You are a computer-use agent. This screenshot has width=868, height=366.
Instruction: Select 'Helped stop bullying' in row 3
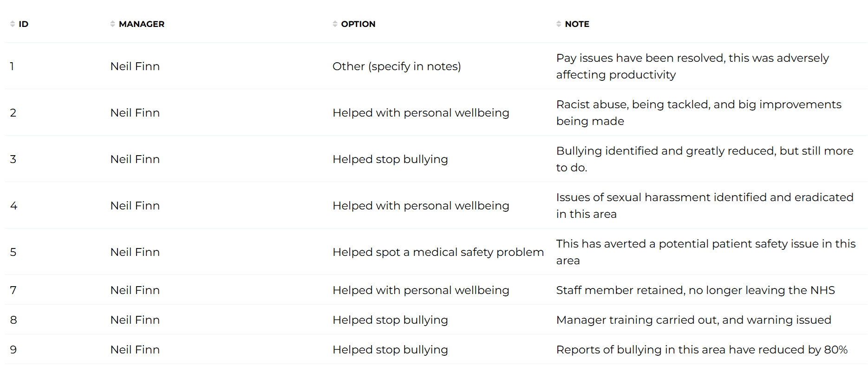click(390, 159)
